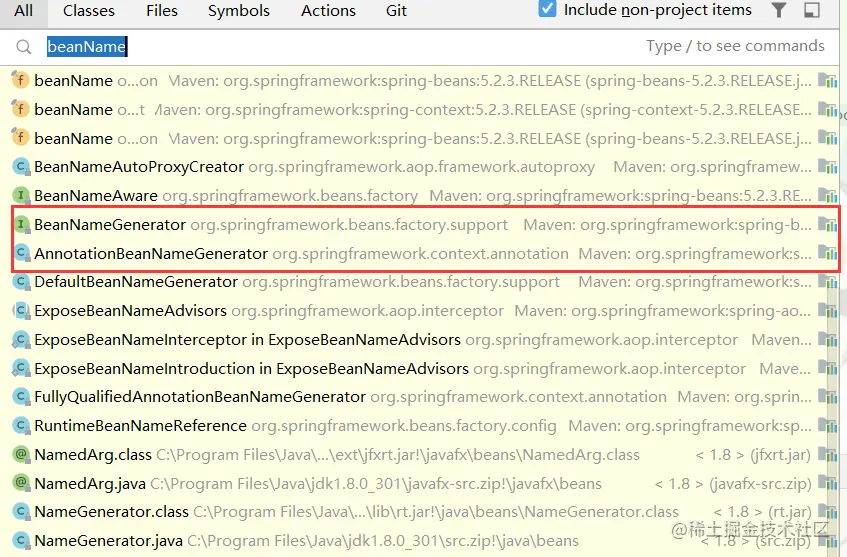Open the FullyQualifiedAnnotationBeanNameGenerator result
Screen dimensions: 847x557
pyautogui.click(x=419, y=397)
